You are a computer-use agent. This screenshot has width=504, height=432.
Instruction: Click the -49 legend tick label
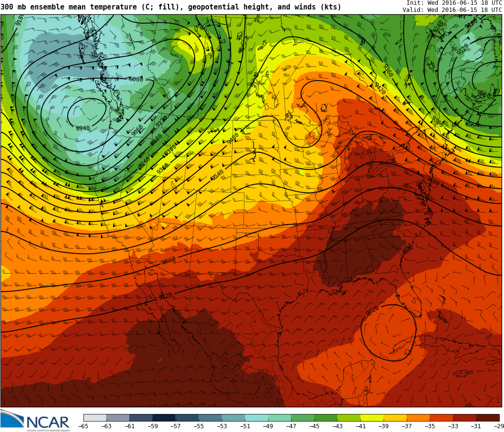coord(268,426)
